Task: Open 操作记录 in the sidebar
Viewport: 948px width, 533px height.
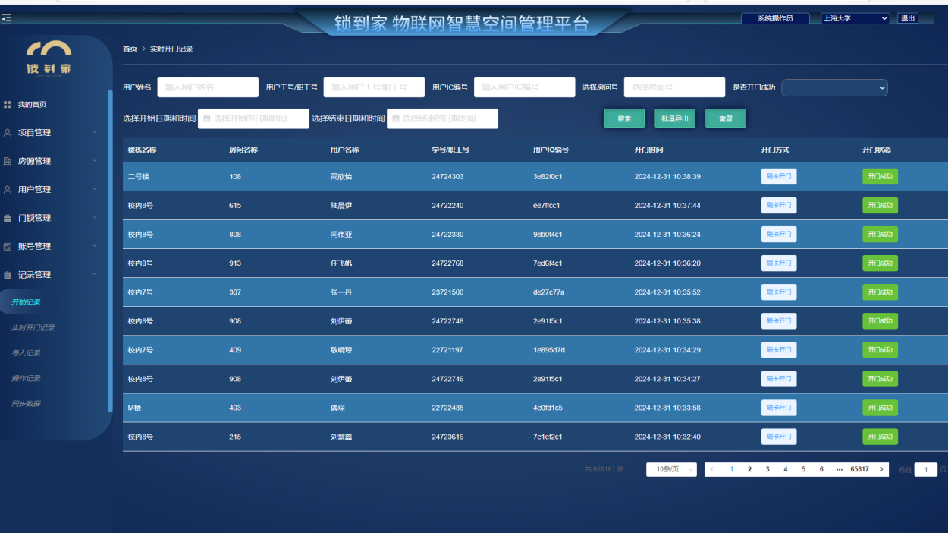Action: tap(26, 378)
